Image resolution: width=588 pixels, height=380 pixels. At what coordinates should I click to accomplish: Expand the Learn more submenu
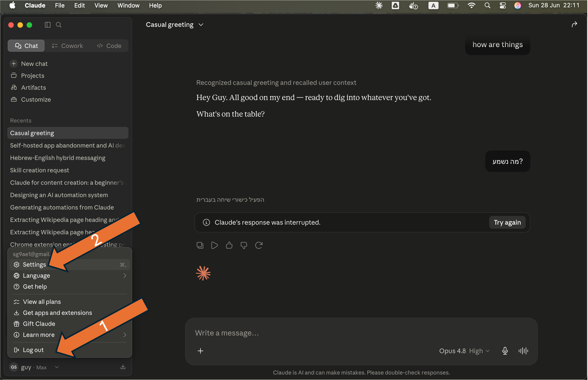pos(69,335)
